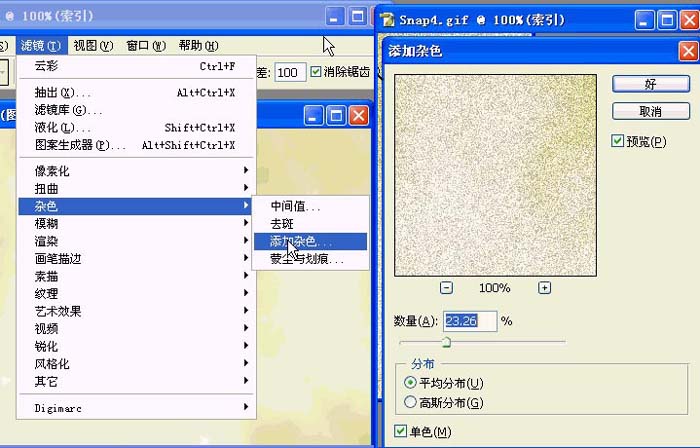
Task: Maximize the inner document window
Action: coord(337,116)
